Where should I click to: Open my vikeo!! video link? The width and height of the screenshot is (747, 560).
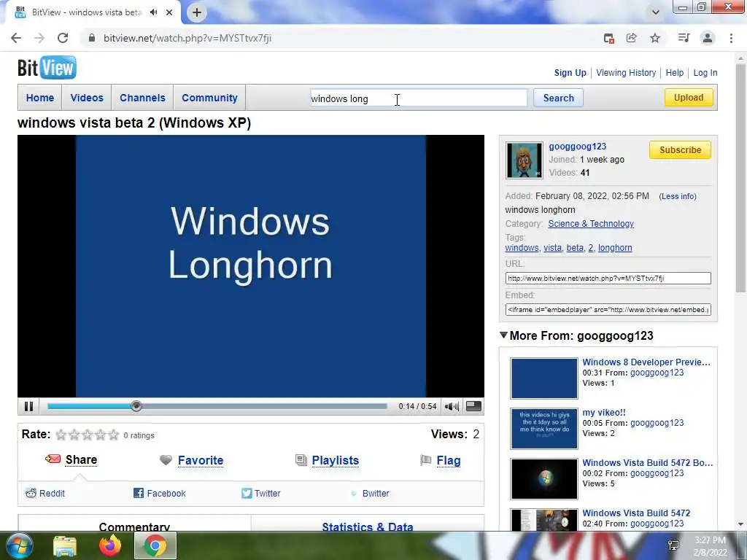tap(603, 413)
